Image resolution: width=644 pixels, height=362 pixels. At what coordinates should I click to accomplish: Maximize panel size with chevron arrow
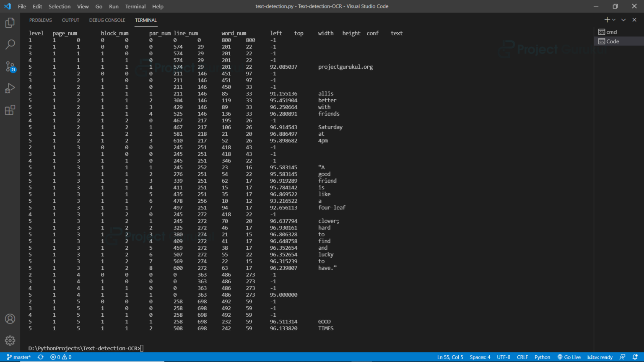(x=623, y=20)
